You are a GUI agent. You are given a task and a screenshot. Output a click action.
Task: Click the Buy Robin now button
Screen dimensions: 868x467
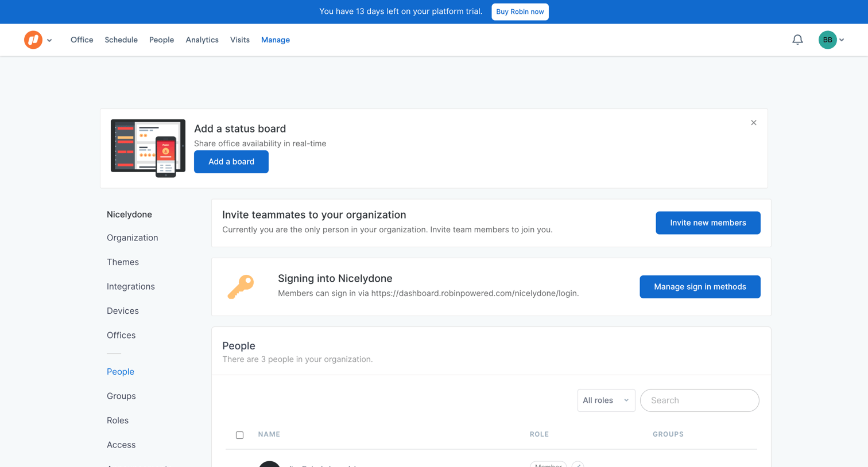(x=520, y=12)
